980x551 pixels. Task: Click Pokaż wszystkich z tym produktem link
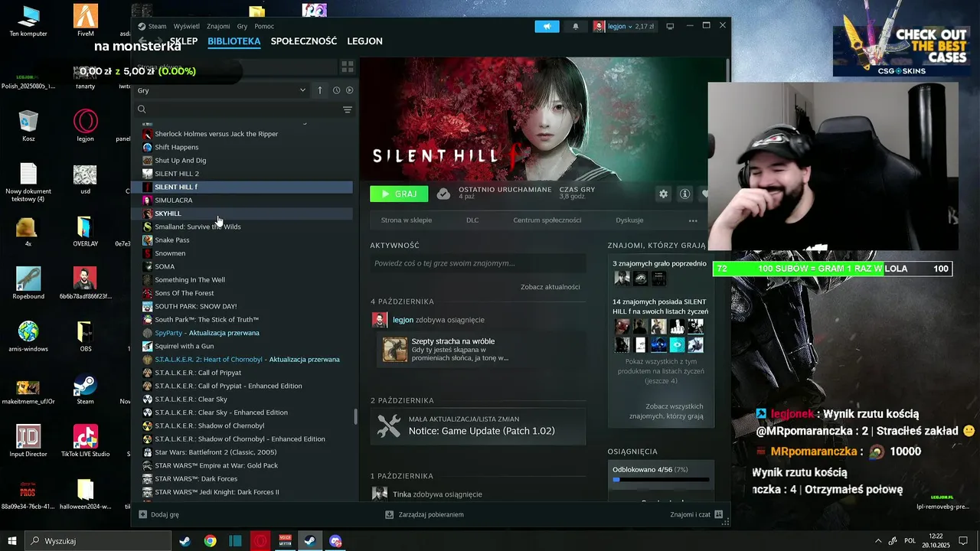click(661, 370)
